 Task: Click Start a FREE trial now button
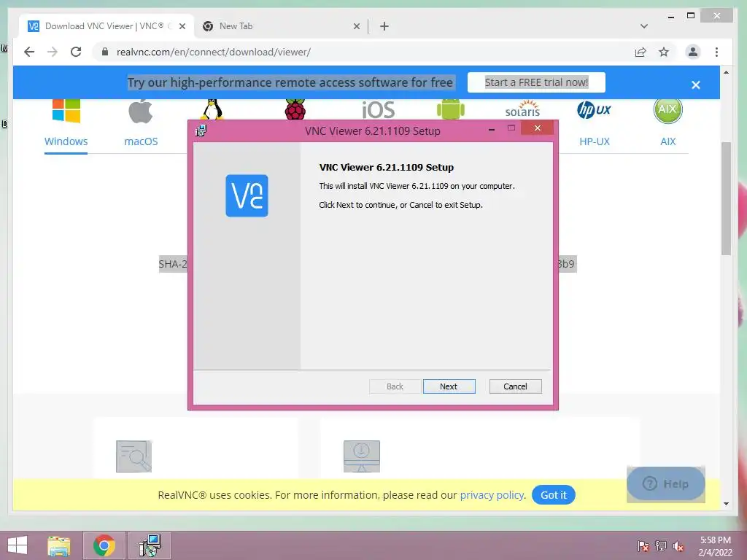(536, 82)
